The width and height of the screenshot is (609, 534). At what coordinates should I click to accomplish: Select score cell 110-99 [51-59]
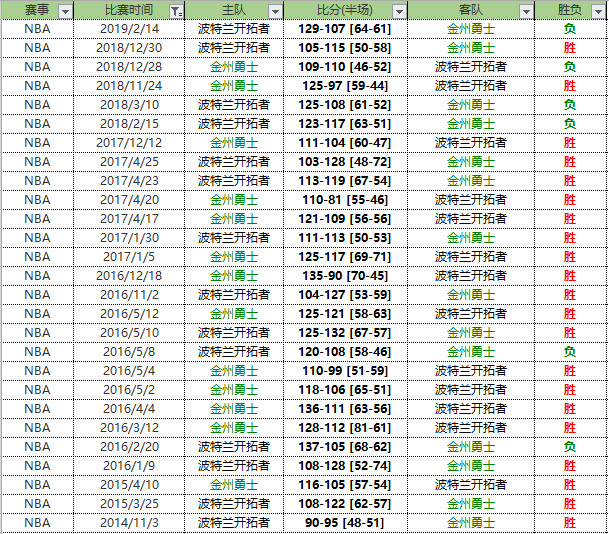[x=345, y=371]
